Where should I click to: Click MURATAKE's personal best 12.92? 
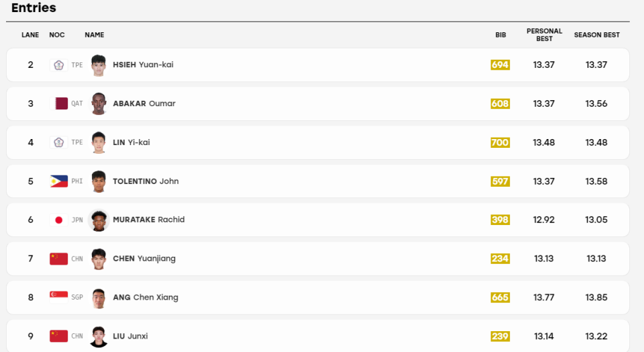click(544, 220)
